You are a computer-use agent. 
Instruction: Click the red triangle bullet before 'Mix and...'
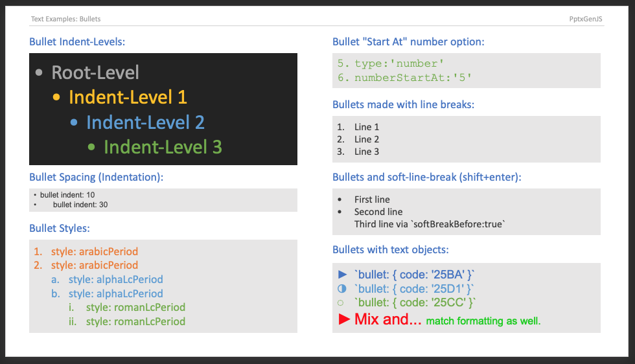tap(344, 319)
